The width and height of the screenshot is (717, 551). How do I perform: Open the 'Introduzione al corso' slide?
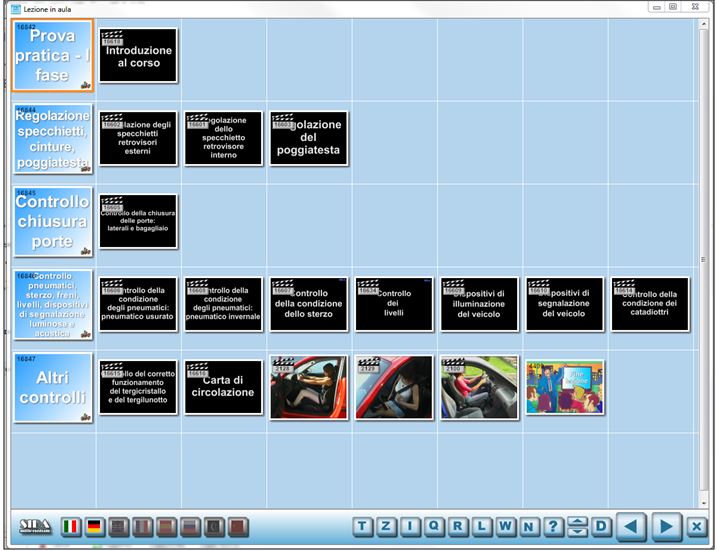(x=138, y=56)
